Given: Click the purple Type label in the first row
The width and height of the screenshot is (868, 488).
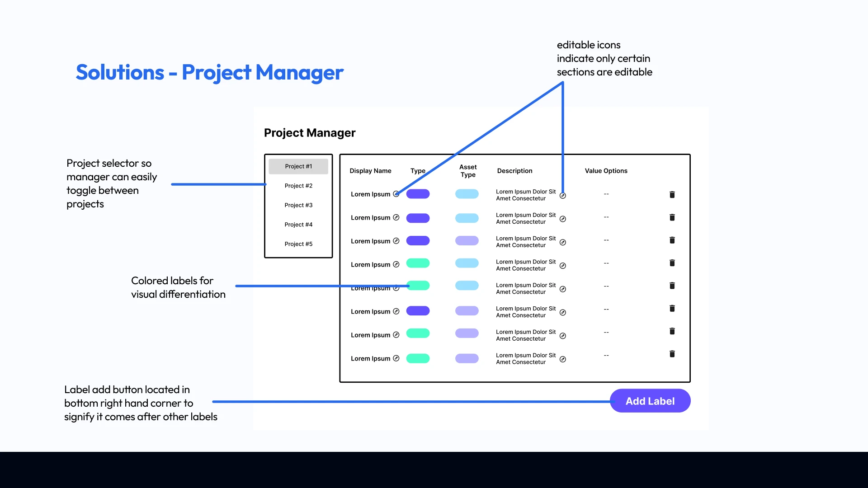Looking at the screenshot, I should click(x=418, y=194).
